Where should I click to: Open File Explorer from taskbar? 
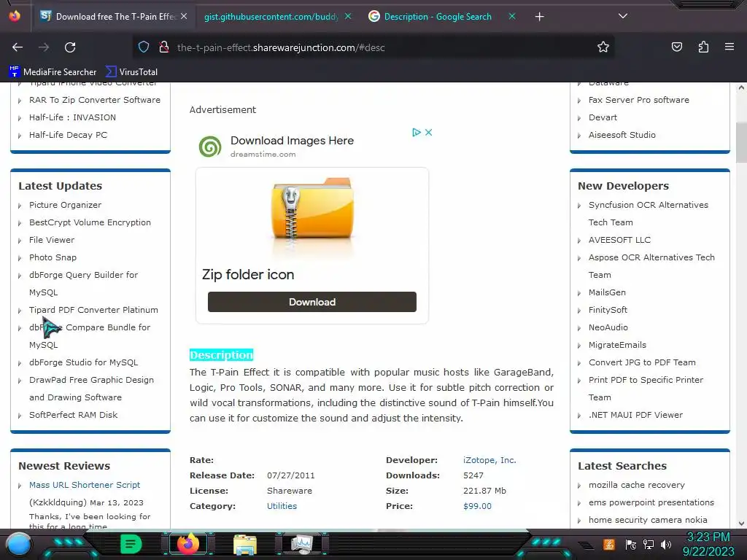245,545
